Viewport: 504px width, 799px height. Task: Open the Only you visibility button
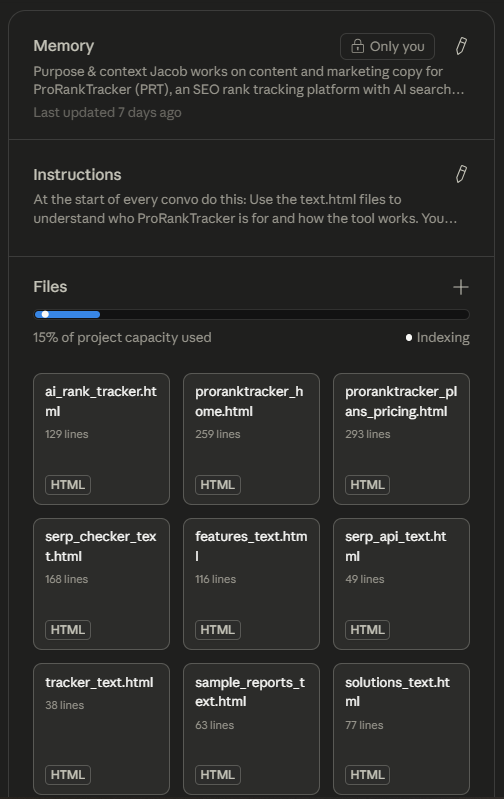tap(387, 46)
